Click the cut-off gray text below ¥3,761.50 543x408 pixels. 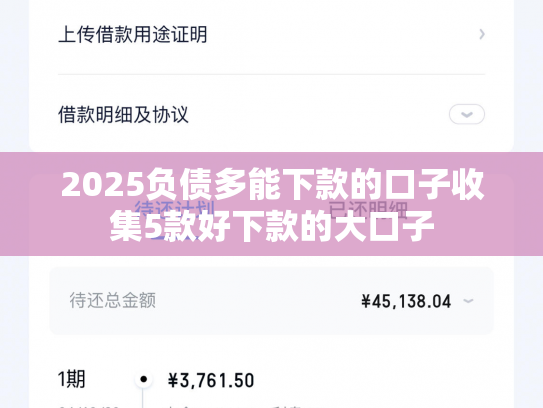pos(179,406)
